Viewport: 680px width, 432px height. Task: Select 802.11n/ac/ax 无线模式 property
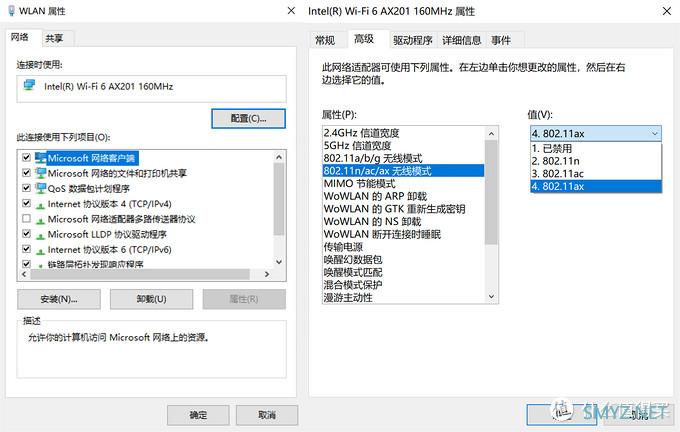[403, 170]
